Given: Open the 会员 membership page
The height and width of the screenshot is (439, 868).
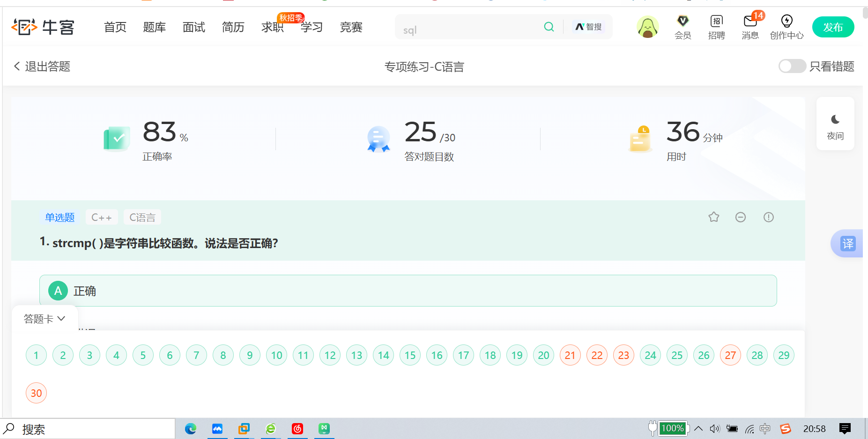Looking at the screenshot, I should tap(683, 27).
